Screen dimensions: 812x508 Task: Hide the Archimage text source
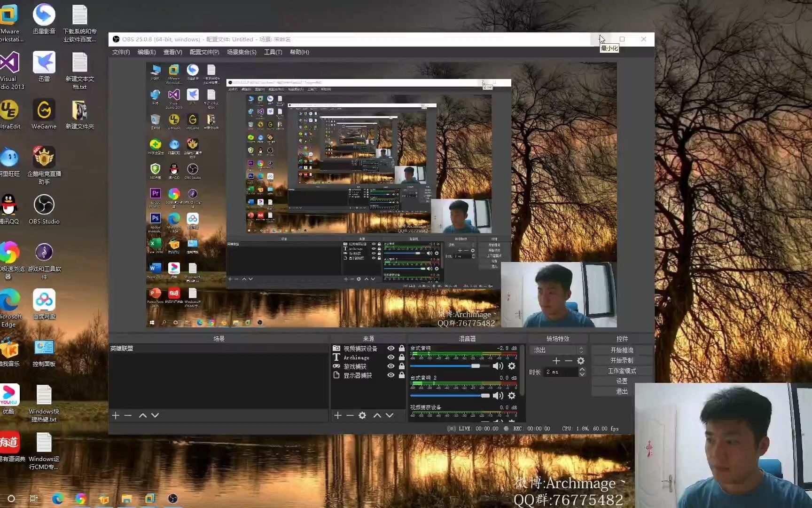390,357
